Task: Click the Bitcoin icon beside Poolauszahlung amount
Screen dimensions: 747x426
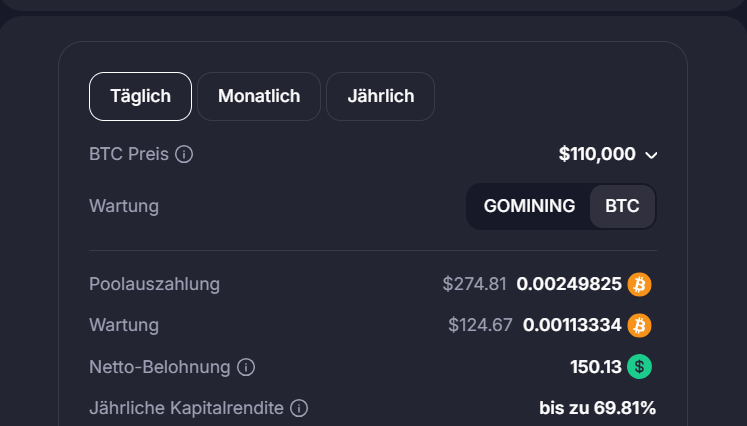Action: 639,284
